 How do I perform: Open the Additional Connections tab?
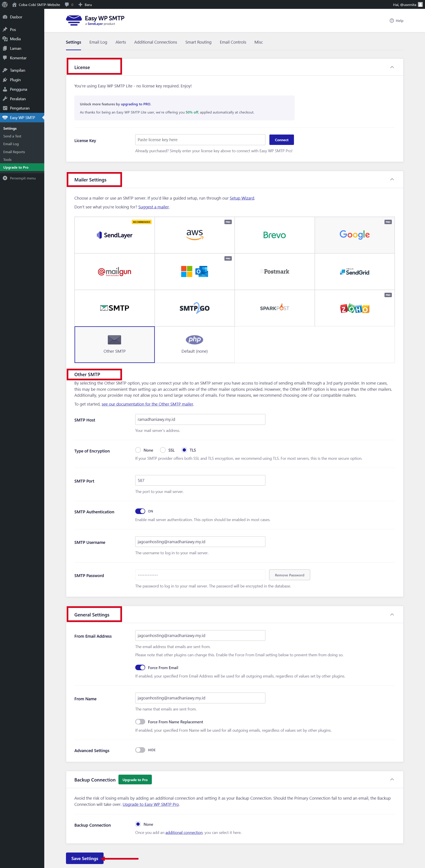click(155, 42)
